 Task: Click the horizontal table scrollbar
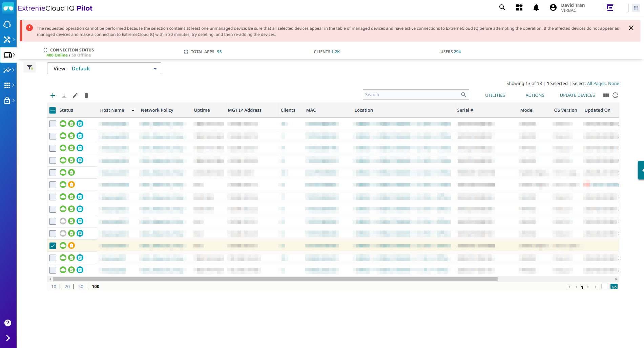click(x=275, y=279)
